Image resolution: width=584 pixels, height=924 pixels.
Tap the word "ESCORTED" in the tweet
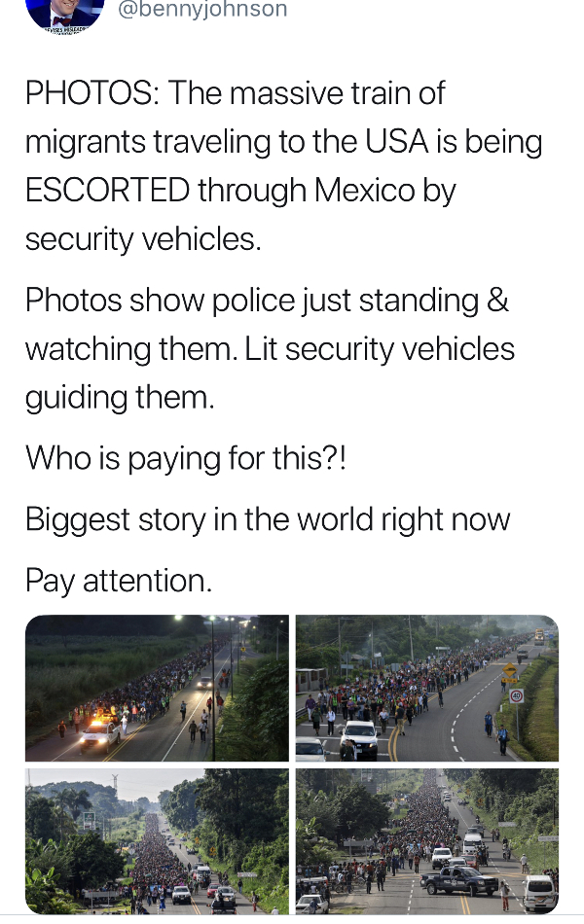(x=107, y=191)
